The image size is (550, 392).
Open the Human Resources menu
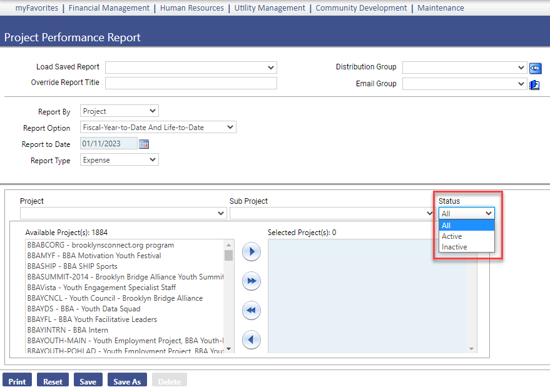pyautogui.click(x=191, y=8)
